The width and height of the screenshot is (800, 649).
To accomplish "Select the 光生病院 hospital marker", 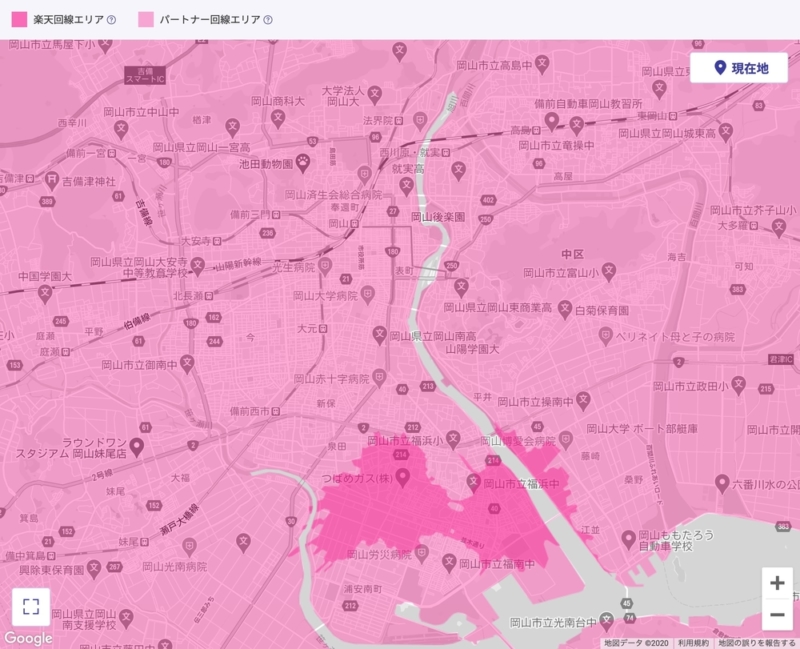I will click(x=324, y=265).
